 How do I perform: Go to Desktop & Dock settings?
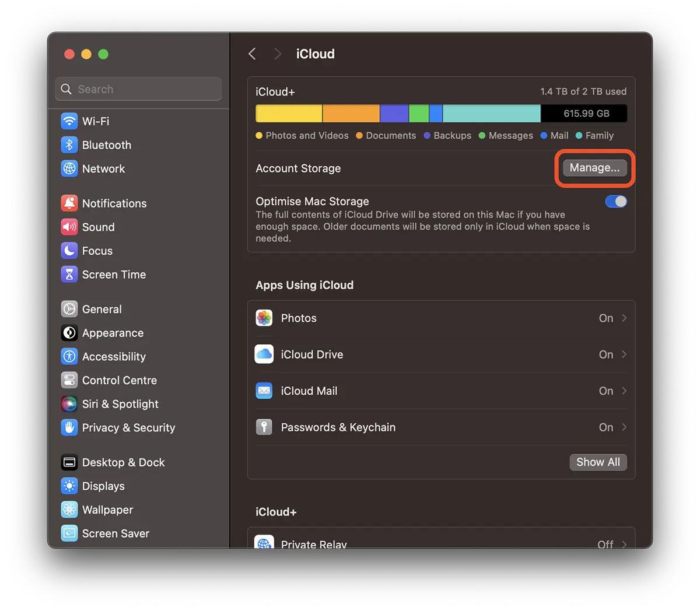pyautogui.click(x=123, y=462)
